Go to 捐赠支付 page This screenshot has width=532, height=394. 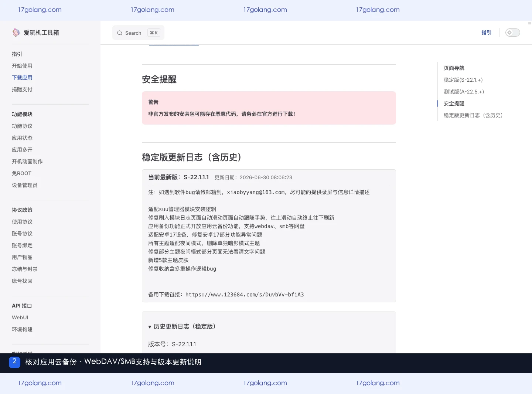tap(22, 89)
